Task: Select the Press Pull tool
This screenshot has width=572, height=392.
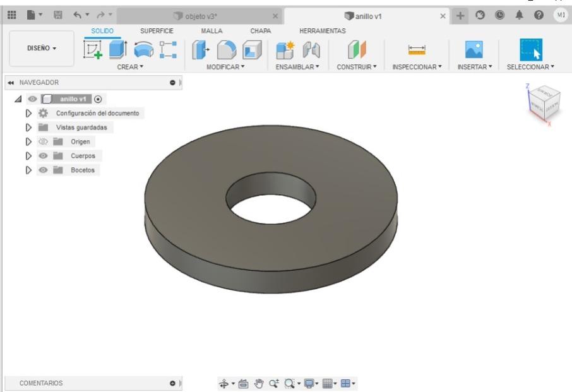Action: point(201,50)
